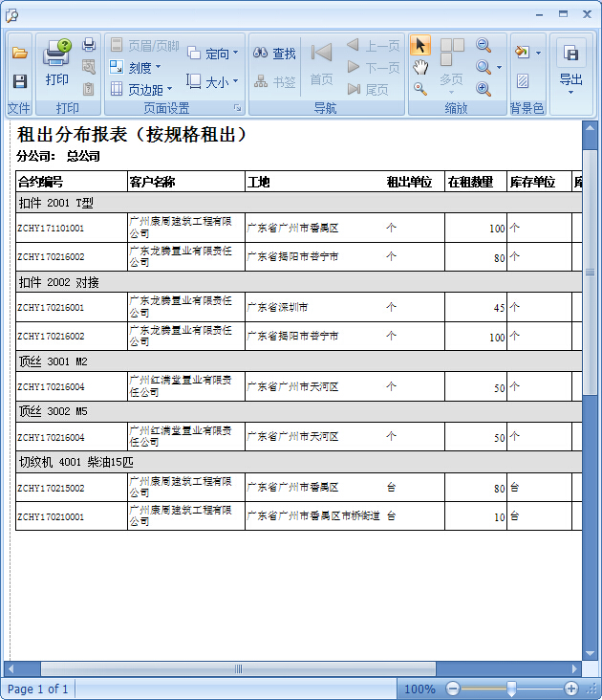The height and width of the screenshot is (700, 602).
Task: Open the 大小 paper size dropdown
Action: [x=213, y=81]
